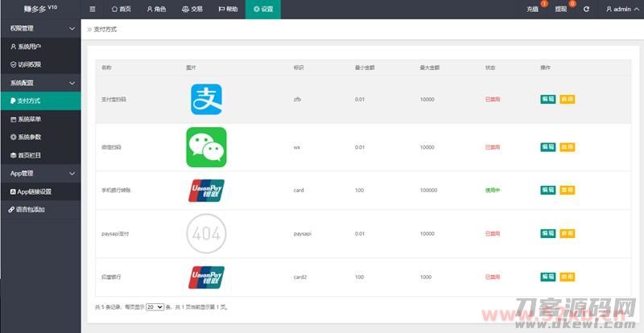Click the paysapi identifier cell
644x333 pixels.
click(303, 233)
